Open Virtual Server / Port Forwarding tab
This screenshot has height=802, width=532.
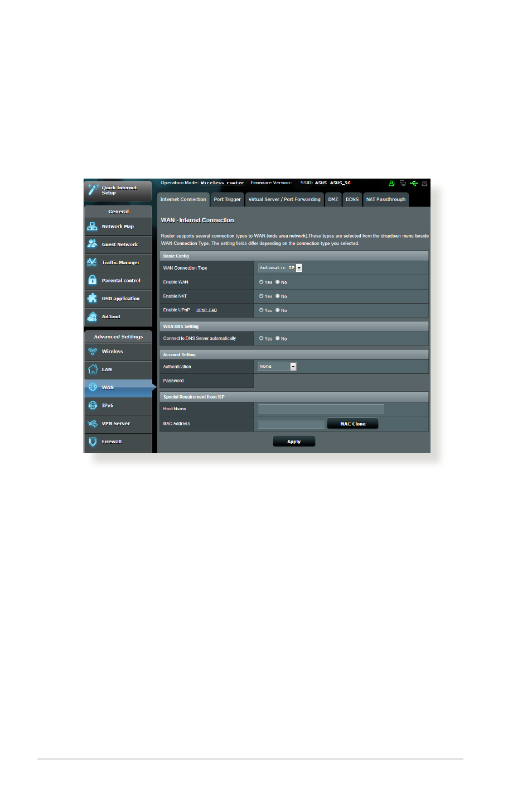coord(284,200)
